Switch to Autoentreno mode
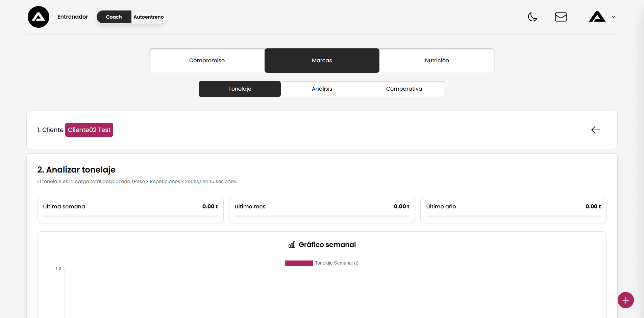This screenshot has width=644, height=318. coord(148,17)
